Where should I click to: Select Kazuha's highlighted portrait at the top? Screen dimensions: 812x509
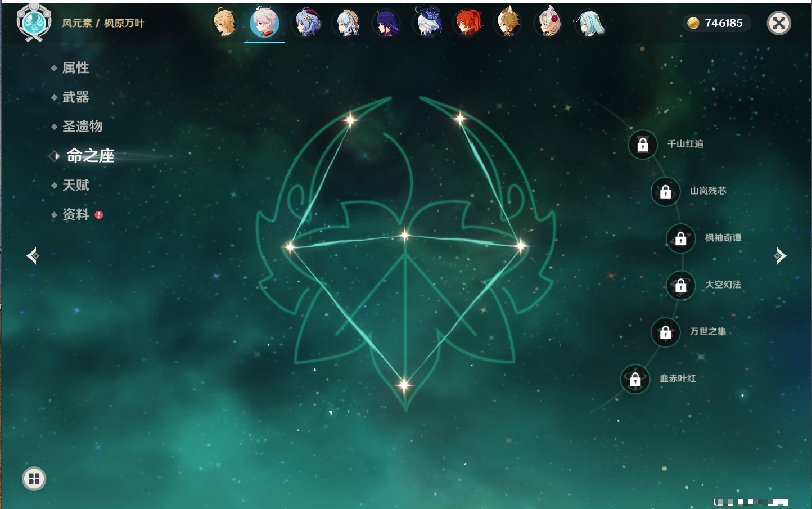[264, 23]
